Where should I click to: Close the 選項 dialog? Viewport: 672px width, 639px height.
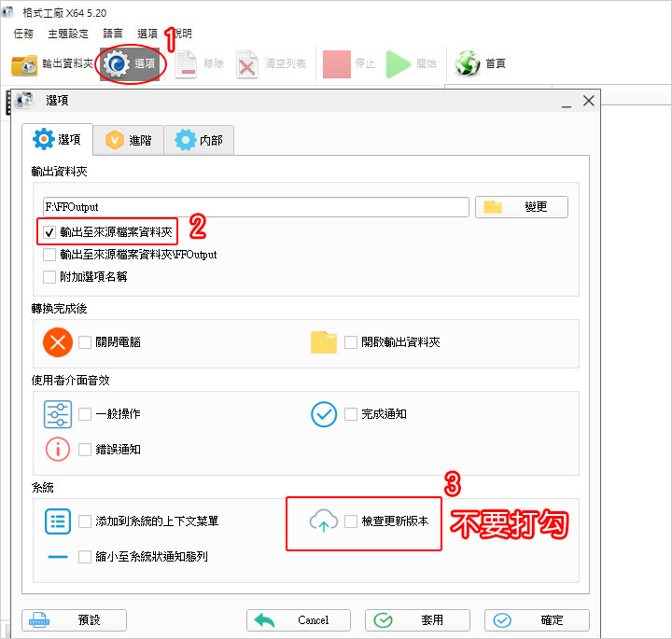[589, 101]
